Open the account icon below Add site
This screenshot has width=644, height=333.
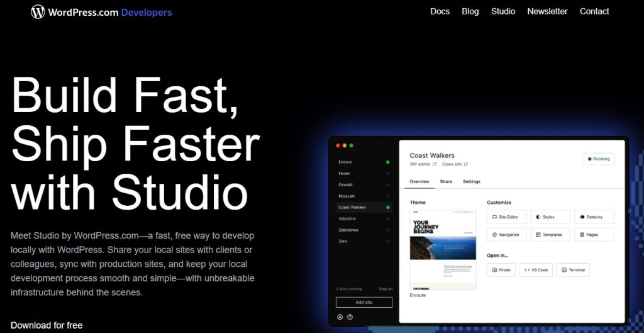[340, 317]
